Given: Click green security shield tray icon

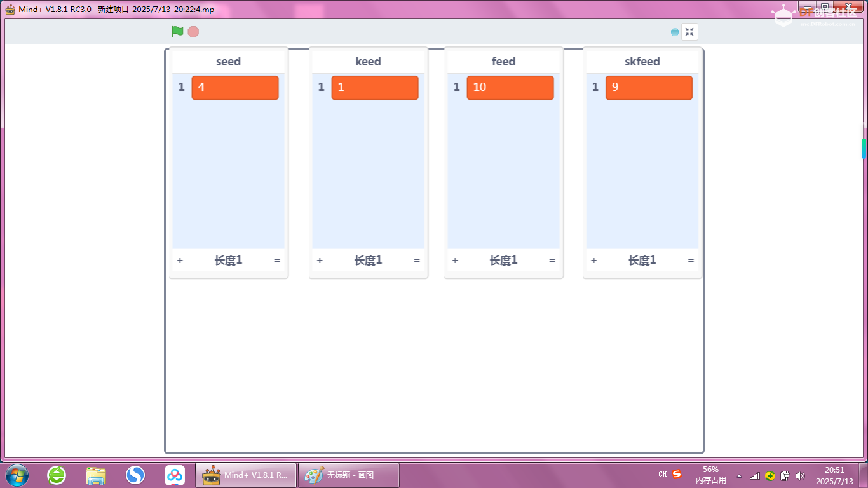Looking at the screenshot, I should point(770,475).
